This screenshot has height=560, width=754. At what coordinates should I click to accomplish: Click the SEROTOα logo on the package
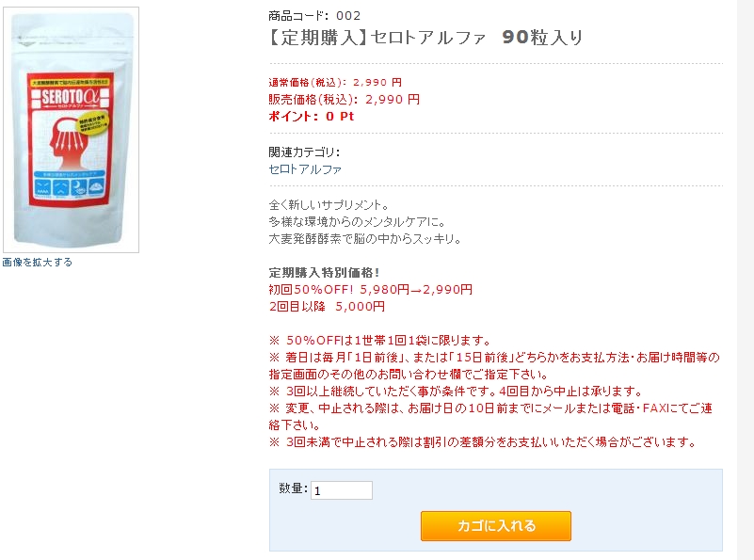coord(71,97)
